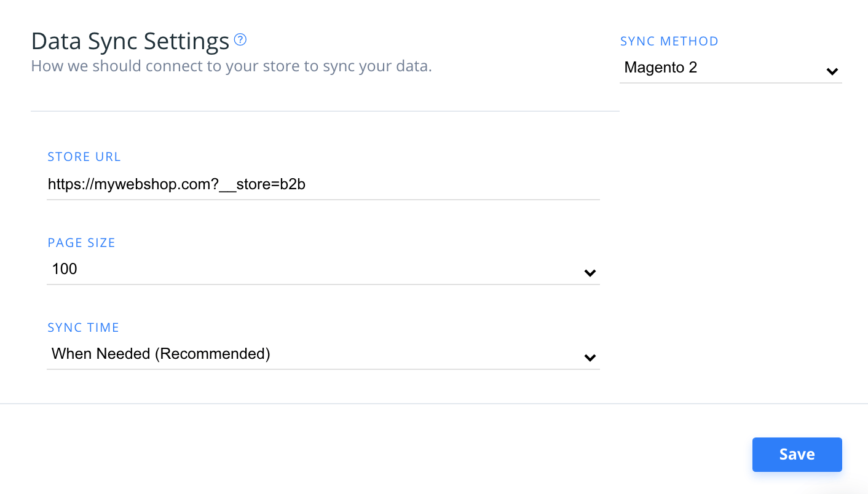Click the description text under the heading
This screenshot has height=494, width=868.
(x=231, y=66)
